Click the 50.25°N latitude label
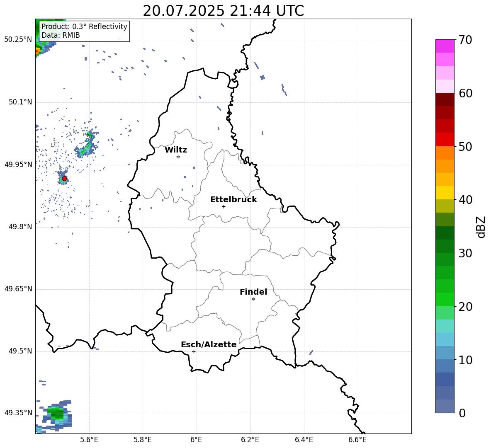491x448 pixels. click(18, 40)
